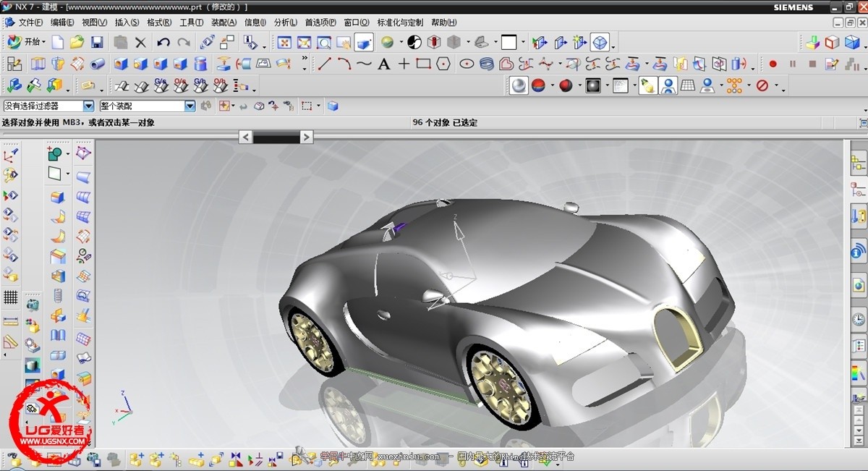
Task: Click the red prohibit circle icon
Action: click(x=762, y=86)
